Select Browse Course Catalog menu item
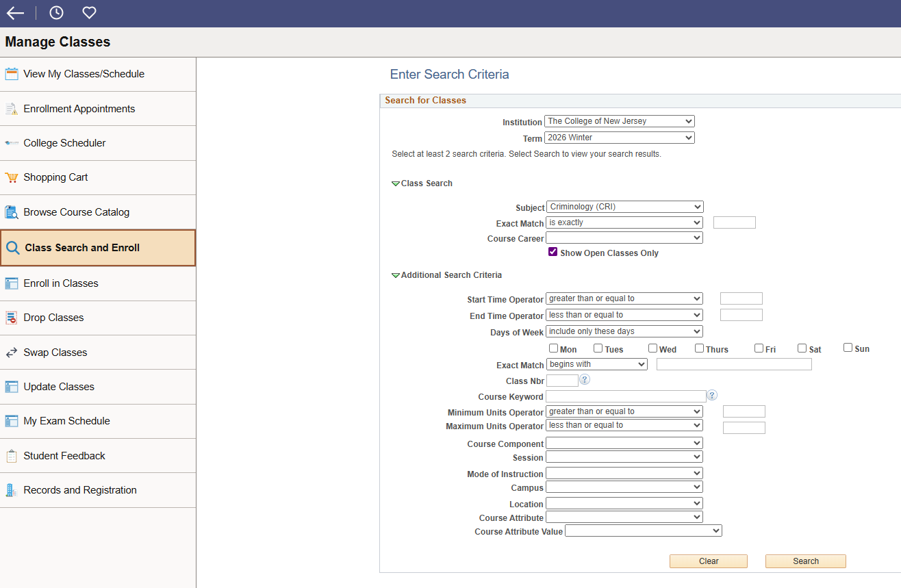Screen dimensions: 901x588 point(76,212)
